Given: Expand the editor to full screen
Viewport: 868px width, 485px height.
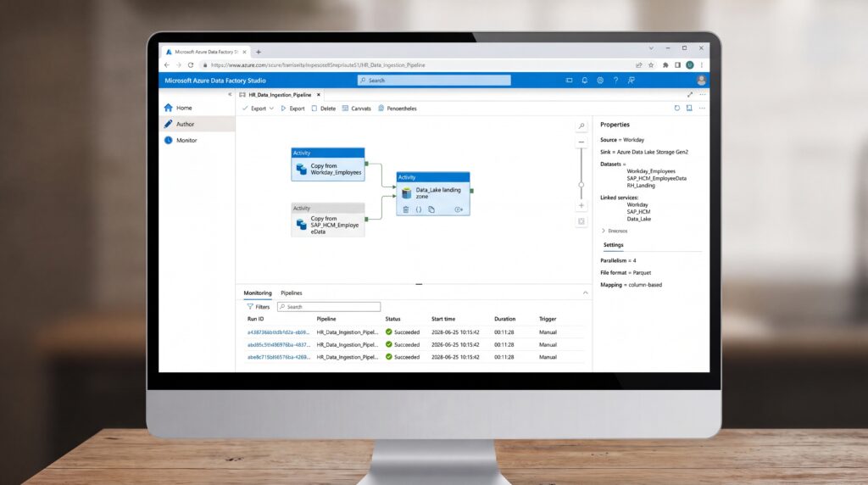Looking at the screenshot, I should [690, 95].
